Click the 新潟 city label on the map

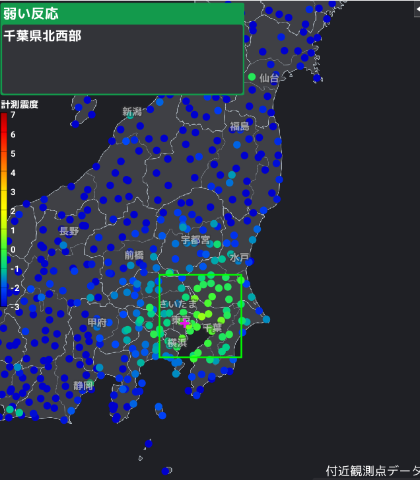[x=132, y=112]
